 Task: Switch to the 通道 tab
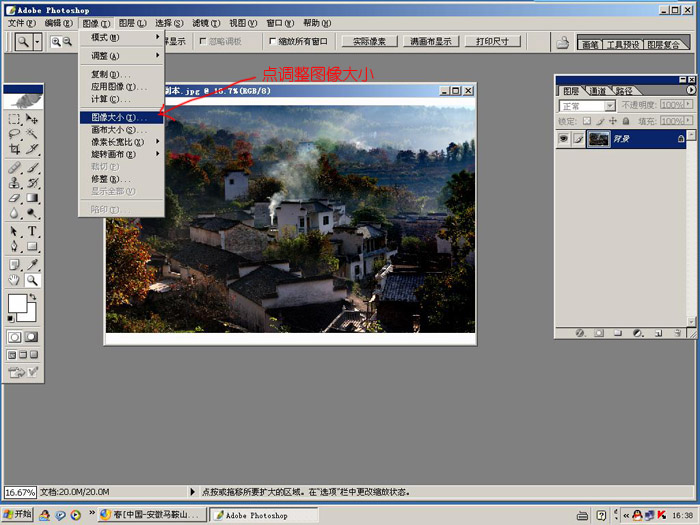click(597, 91)
